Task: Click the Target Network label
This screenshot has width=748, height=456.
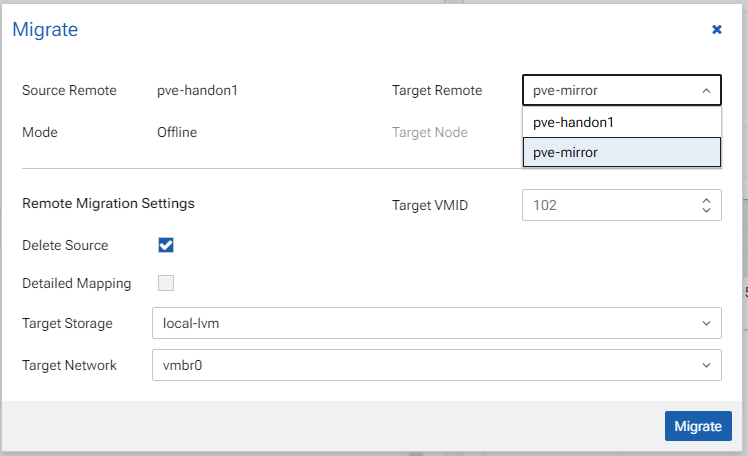Action: coord(69,365)
